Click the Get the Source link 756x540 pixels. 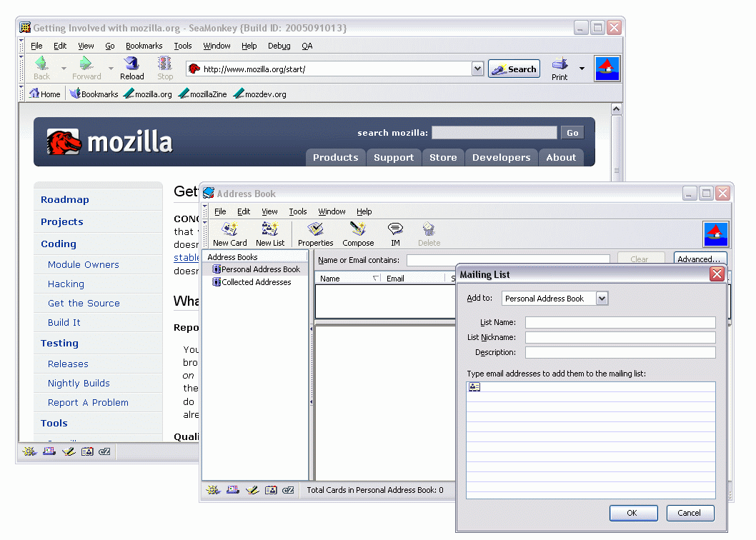pyautogui.click(x=84, y=304)
